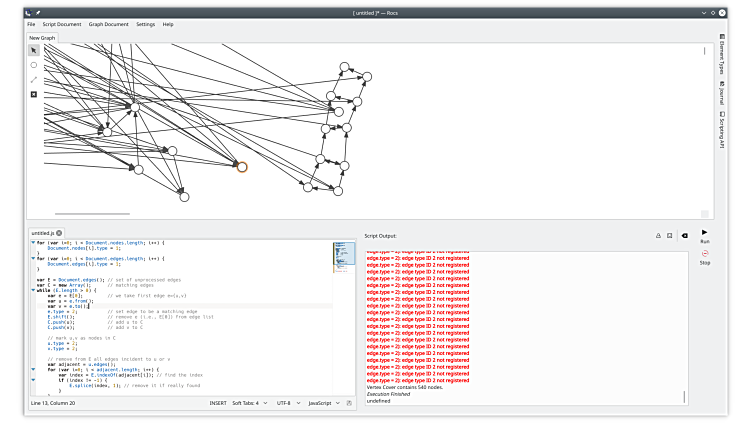Screen dimensions: 752x423
Task: Select the create edge tool
Action: 34,80
